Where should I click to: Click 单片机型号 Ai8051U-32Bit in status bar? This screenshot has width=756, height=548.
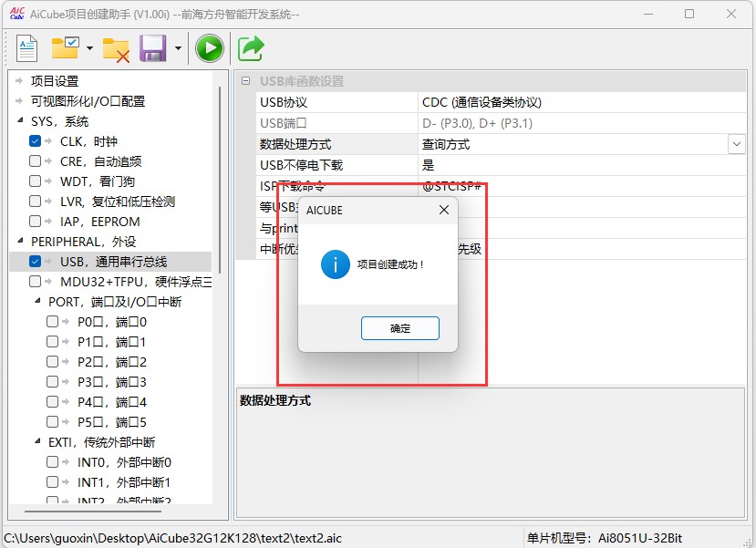pos(604,538)
